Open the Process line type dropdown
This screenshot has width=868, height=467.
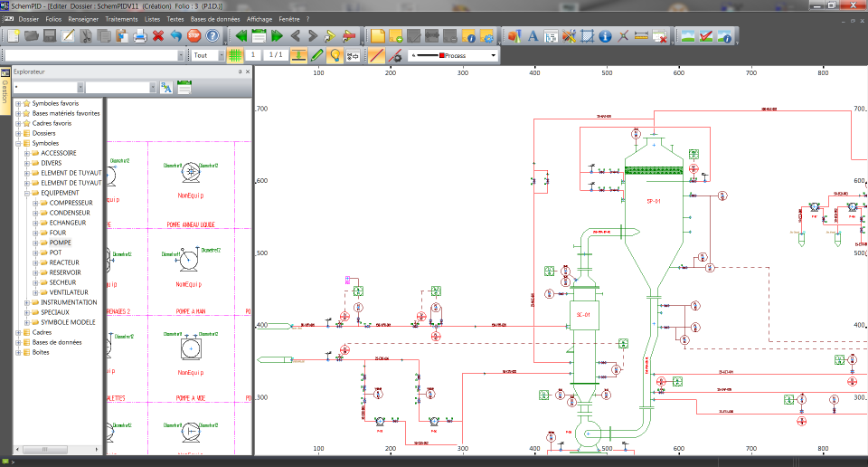(493, 55)
